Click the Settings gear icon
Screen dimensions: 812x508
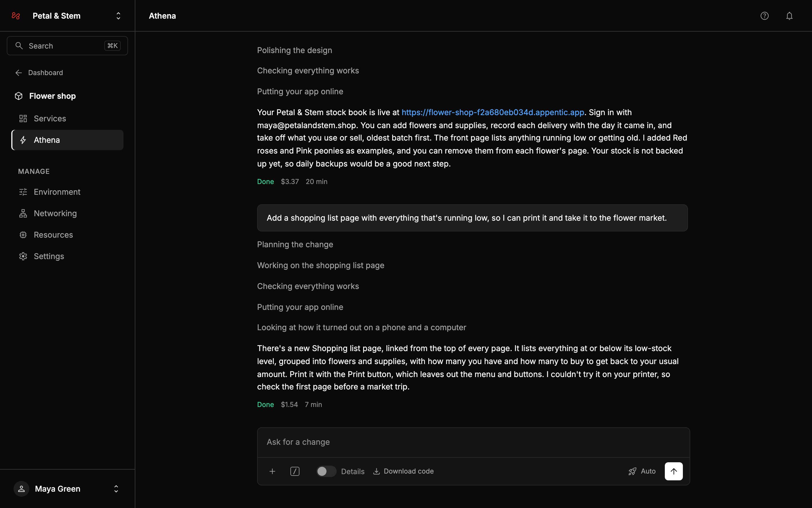click(23, 256)
